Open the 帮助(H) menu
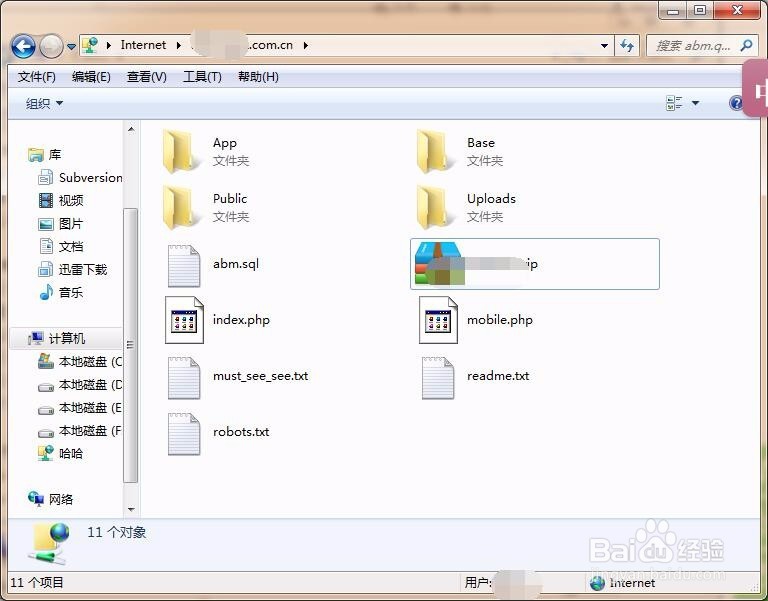Viewport: 768px width, 601px height. pyautogui.click(x=258, y=77)
